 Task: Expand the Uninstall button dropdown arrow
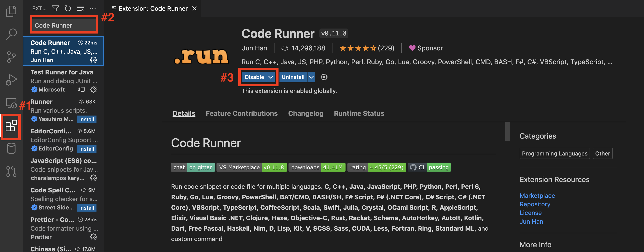(311, 77)
